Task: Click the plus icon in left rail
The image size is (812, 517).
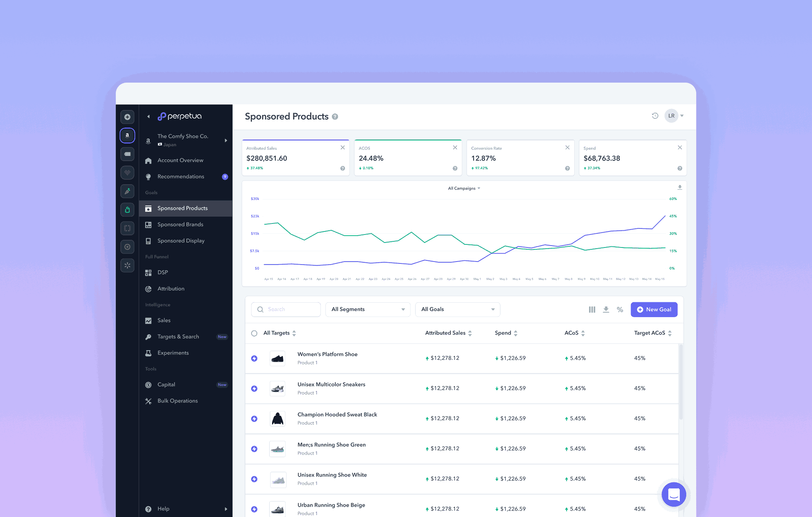Action: [127, 117]
